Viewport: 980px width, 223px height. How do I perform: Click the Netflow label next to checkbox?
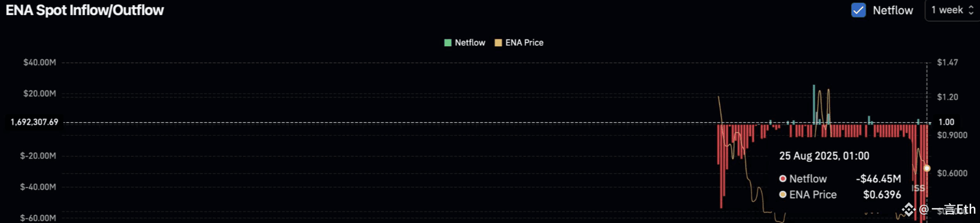[893, 10]
